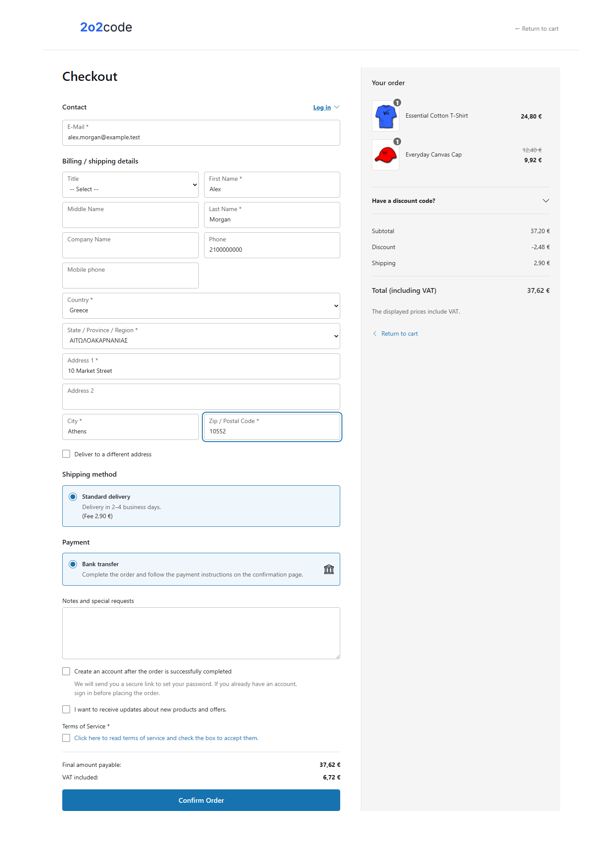Accept the Terms of Service checkbox
Image resolution: width=616 pixels, height=859 pixels.
(x=66, y=738)
